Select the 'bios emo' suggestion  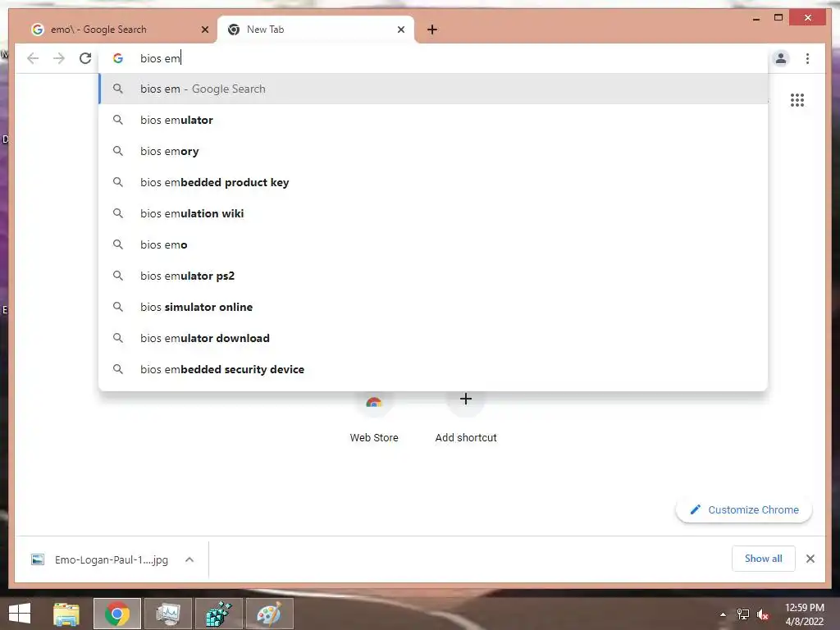pyautogui.click(x=433, y=244)
